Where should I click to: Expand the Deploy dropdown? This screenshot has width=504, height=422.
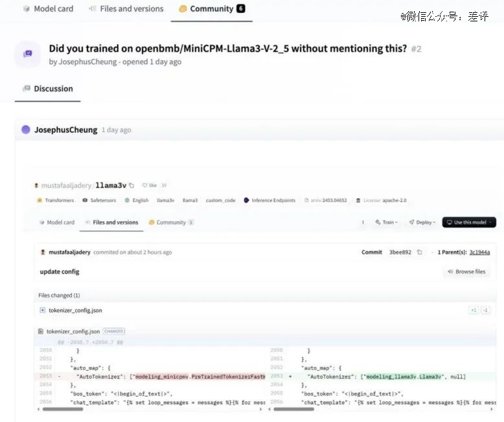[x=422, y=222]
